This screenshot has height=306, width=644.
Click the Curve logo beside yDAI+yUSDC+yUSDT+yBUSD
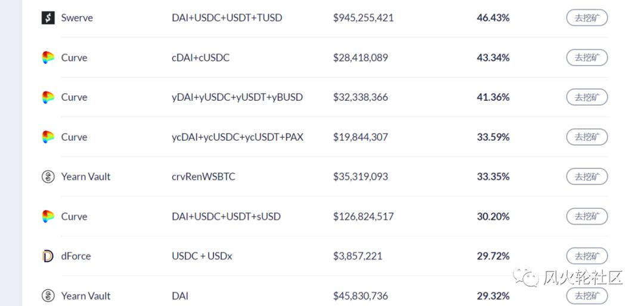click(x=48, y=97)
